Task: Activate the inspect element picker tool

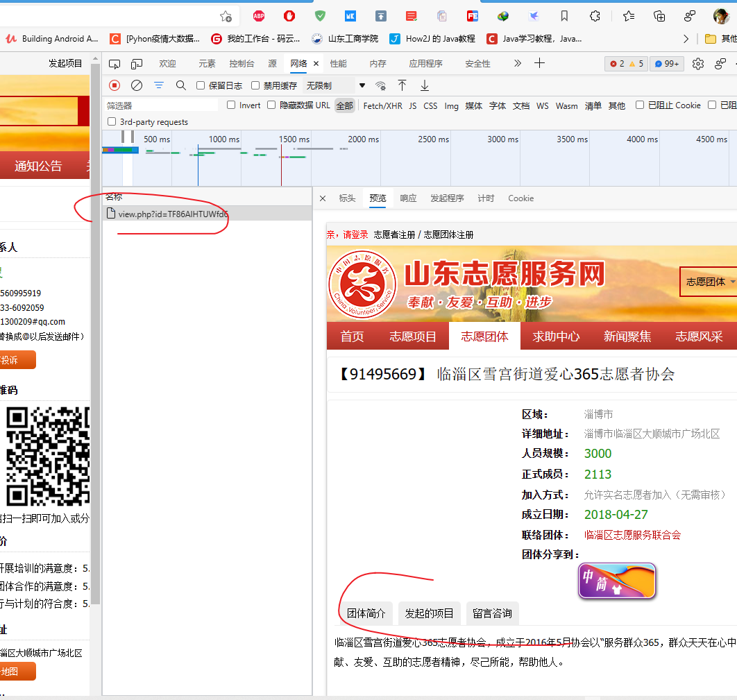Action: click(115, 64)
